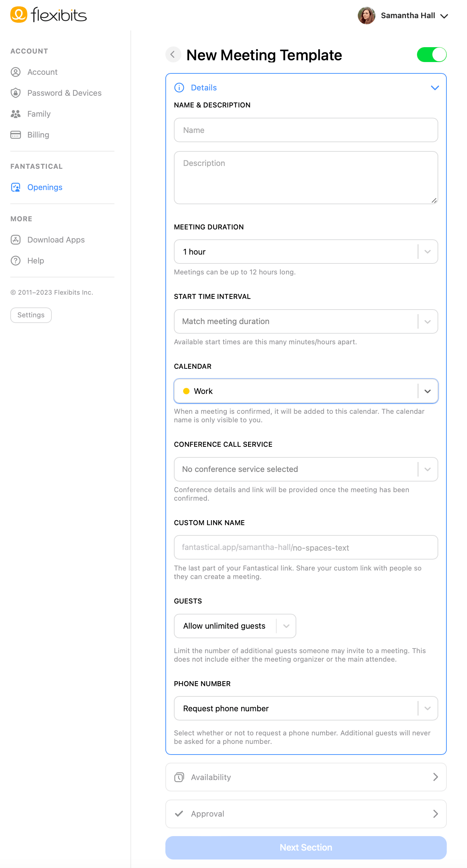Click the Help question mark icon
Screen dimensions: 467x868
[x=16, y=261]
